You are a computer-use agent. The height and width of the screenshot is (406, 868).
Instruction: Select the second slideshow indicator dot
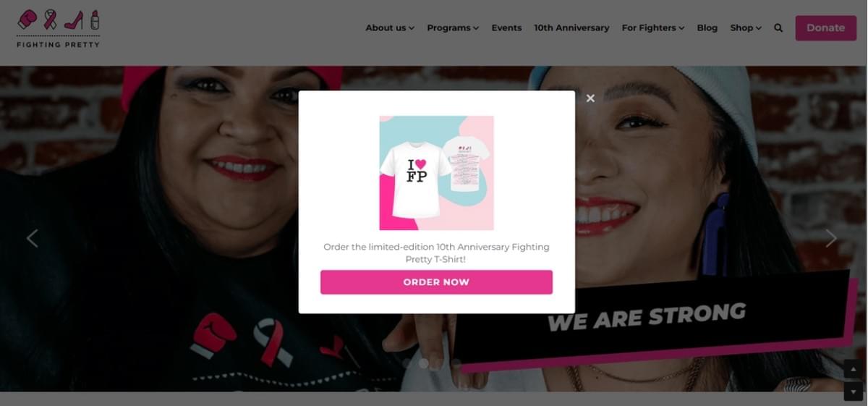pyautogui.click(x=424, y=363)
